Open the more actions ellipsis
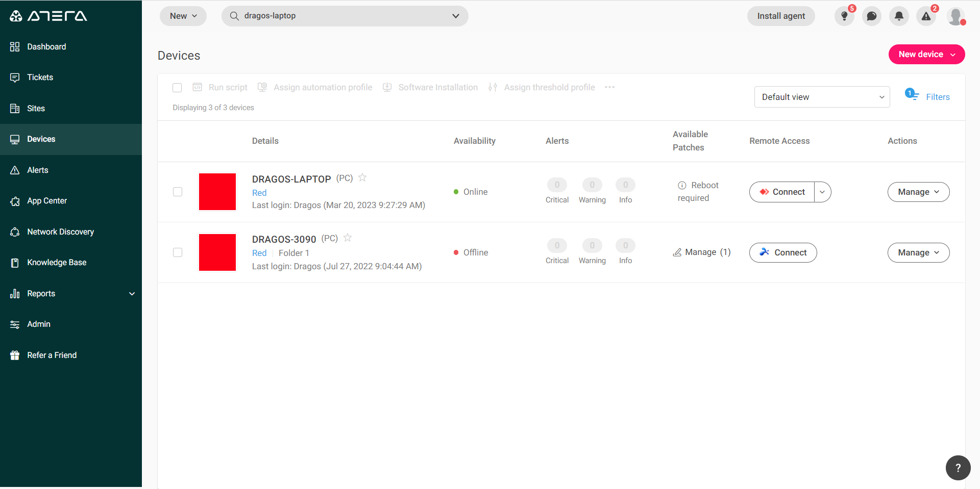The image size is (980, 489). pos(609,87)
